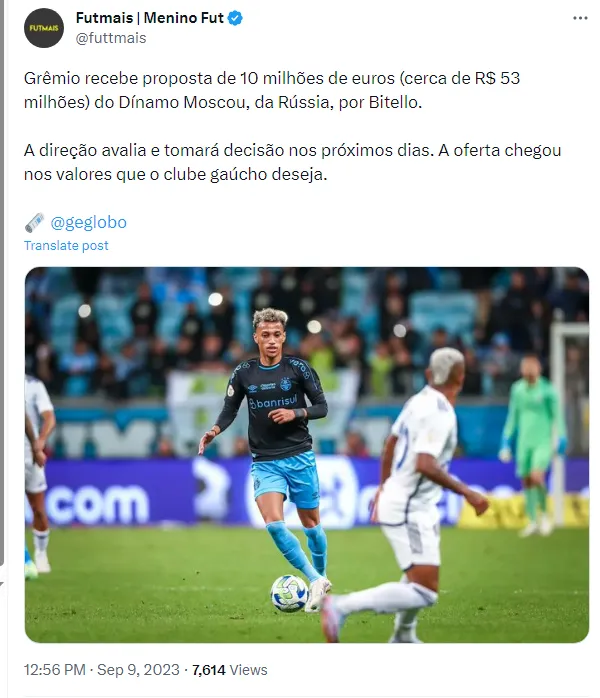Click the Sep 9, 2023 date
600x698 pixels.
pyautogui.click(x=138, y=670)
